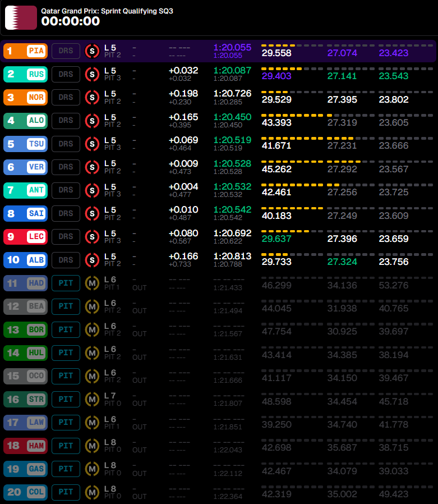Click the DRS indicator for PIA
Viewport: 438px width, 504px height.
[66, 51]
